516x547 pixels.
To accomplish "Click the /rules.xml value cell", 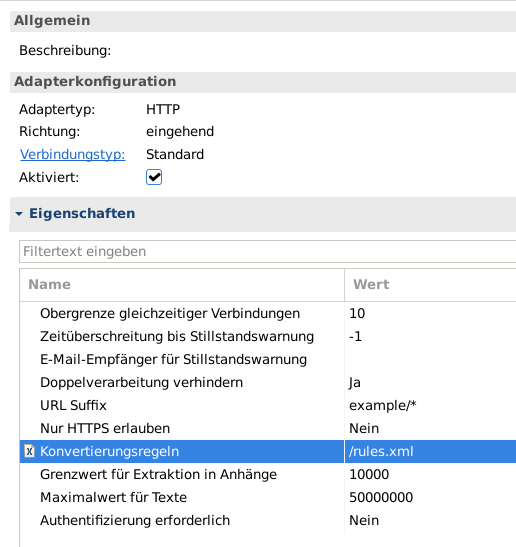I will [x=431, y=451].
